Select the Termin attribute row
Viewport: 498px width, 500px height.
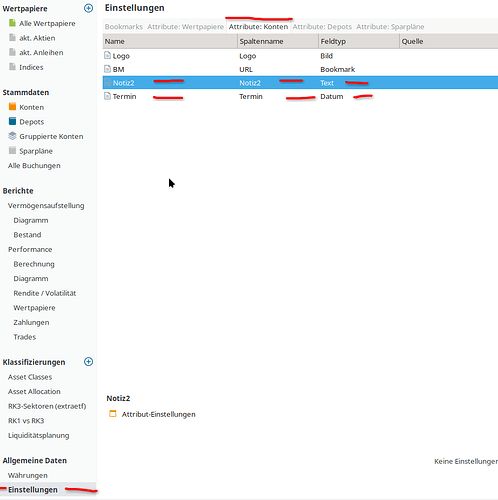coord(300,96)
